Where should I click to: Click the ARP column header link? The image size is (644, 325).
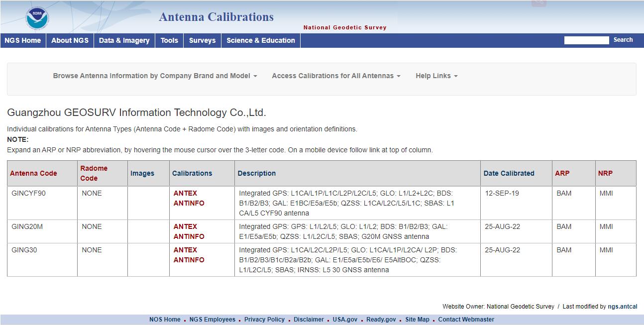coord(562,173)
